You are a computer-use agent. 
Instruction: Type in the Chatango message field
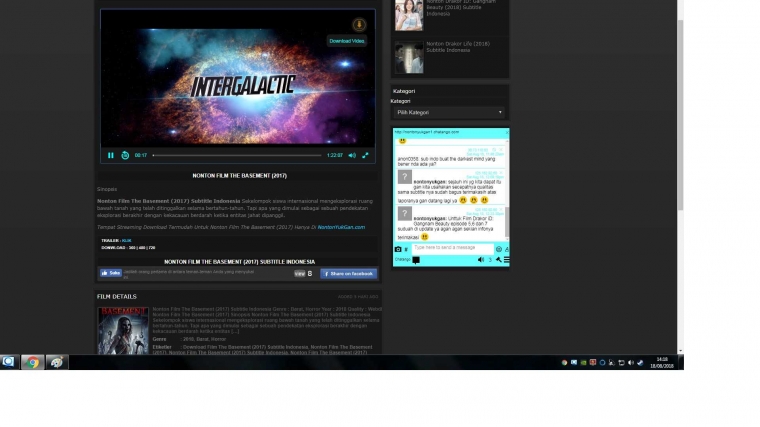[452, 248]
